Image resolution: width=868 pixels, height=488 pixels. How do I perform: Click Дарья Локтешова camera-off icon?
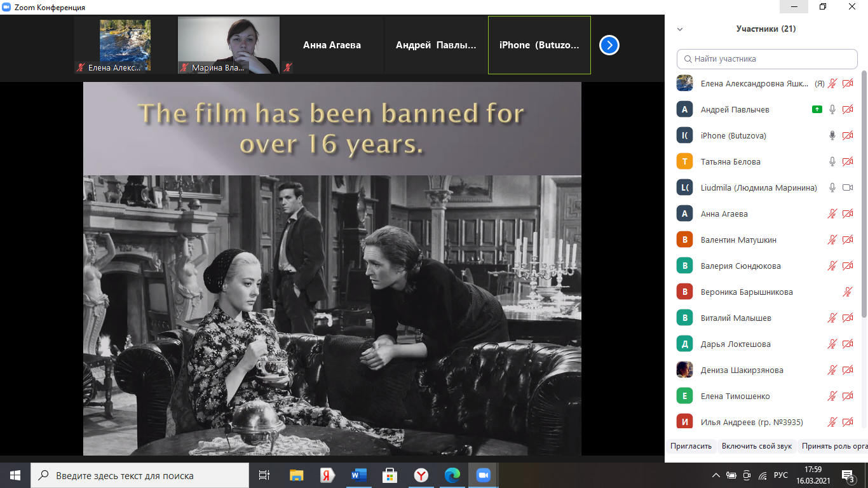click(x=848, y=344)
